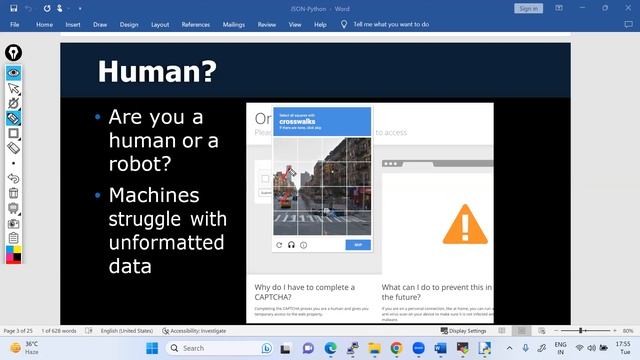Take a screenshot with camera icon
The width and height of the screenshot is (640, 360).
(13, 223)
